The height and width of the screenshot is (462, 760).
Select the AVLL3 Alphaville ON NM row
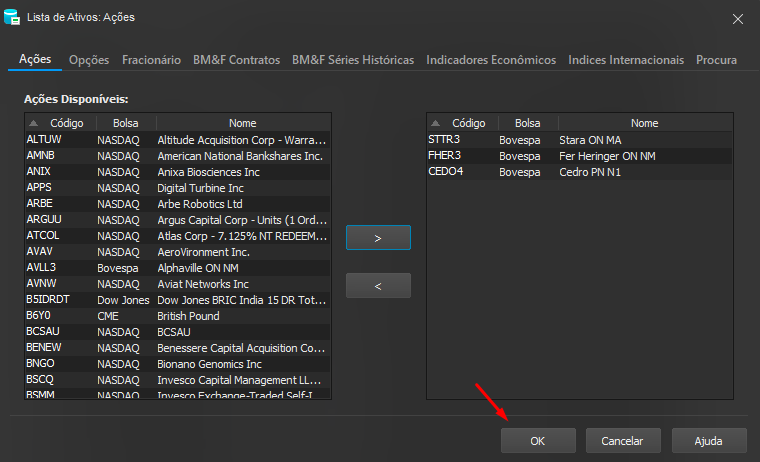(178, 268)
